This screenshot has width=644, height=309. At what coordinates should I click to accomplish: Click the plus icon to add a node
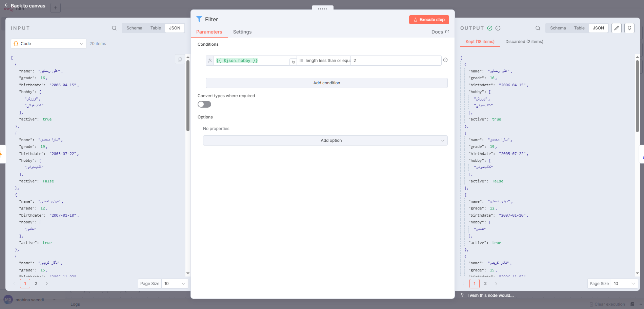(x=55, y=7)
